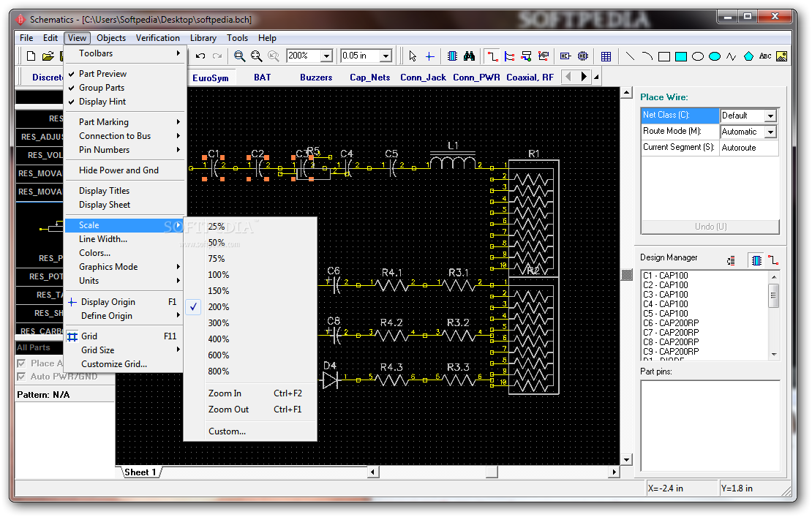Switch to Cap_Nets library tab
The image size is (812, 517).
(x=369, y=77)
